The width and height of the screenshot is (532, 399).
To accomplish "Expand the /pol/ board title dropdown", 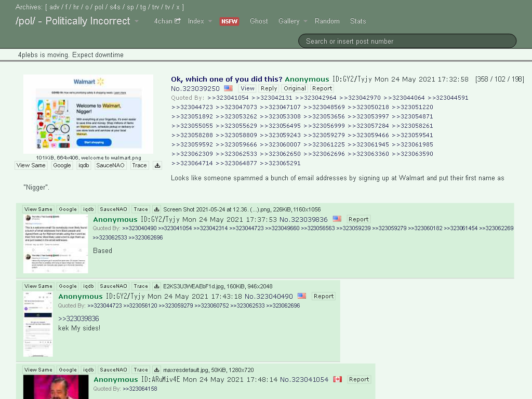I will click(x=137, y=21).
